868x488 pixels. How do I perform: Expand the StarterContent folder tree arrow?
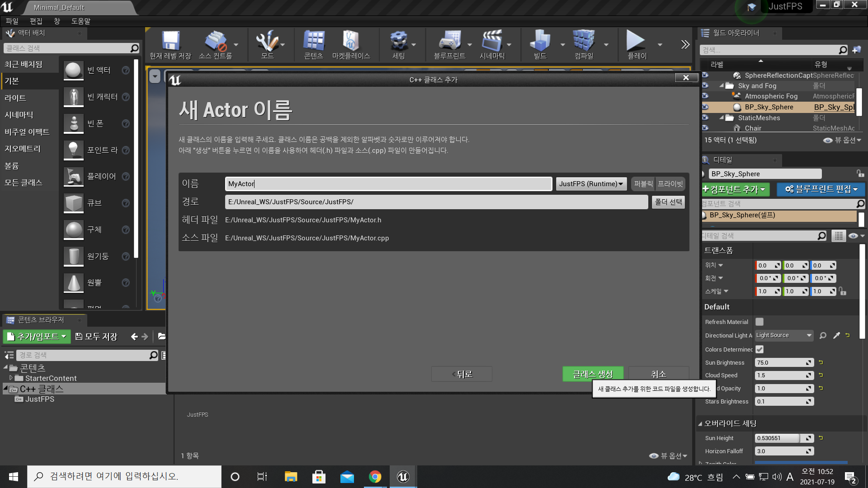pyautogui.click(x=11, y=378)
